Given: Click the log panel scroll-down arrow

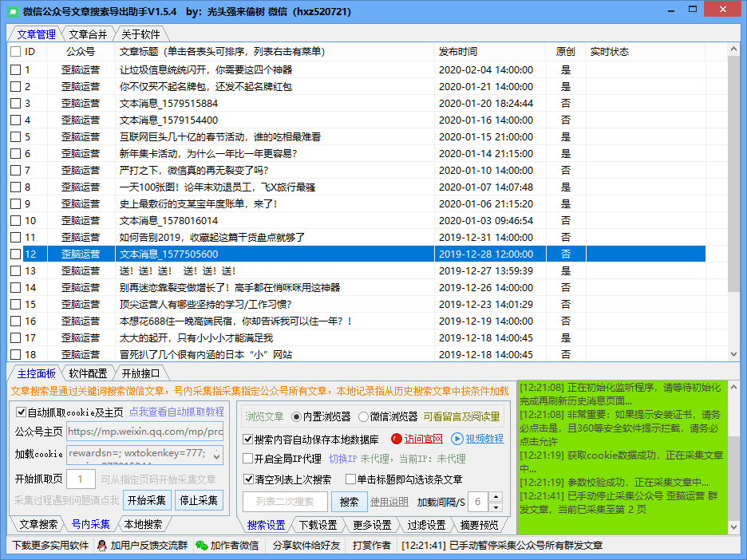Looking at the screenshot, I should pos(733,526).
